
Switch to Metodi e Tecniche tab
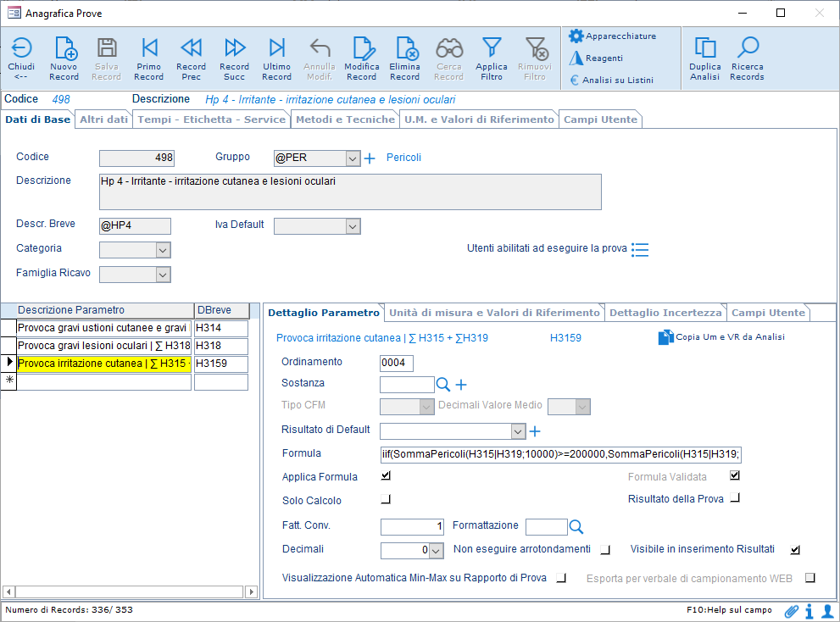tap(346, 119)
